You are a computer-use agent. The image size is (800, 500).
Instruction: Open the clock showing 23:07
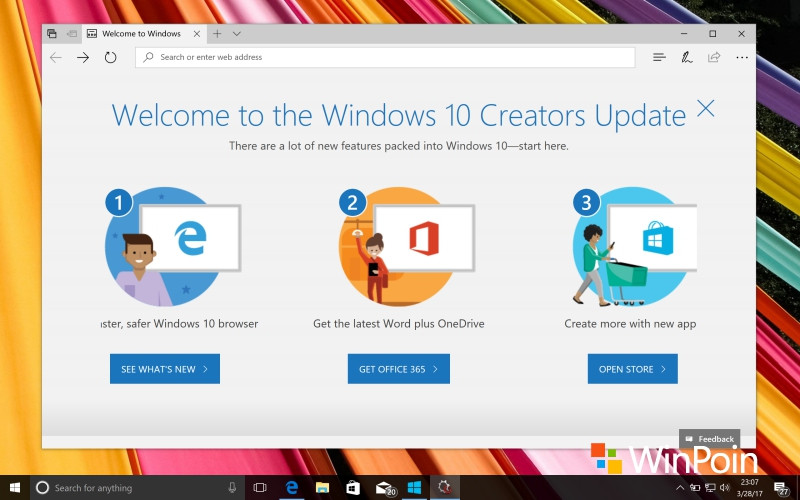tap(749, 488)
